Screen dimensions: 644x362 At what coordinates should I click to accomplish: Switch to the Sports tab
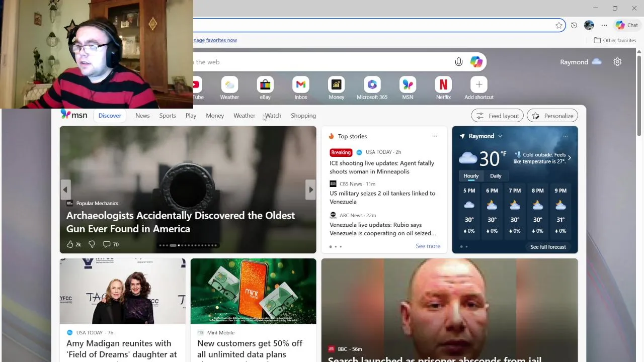coord(168,116)
